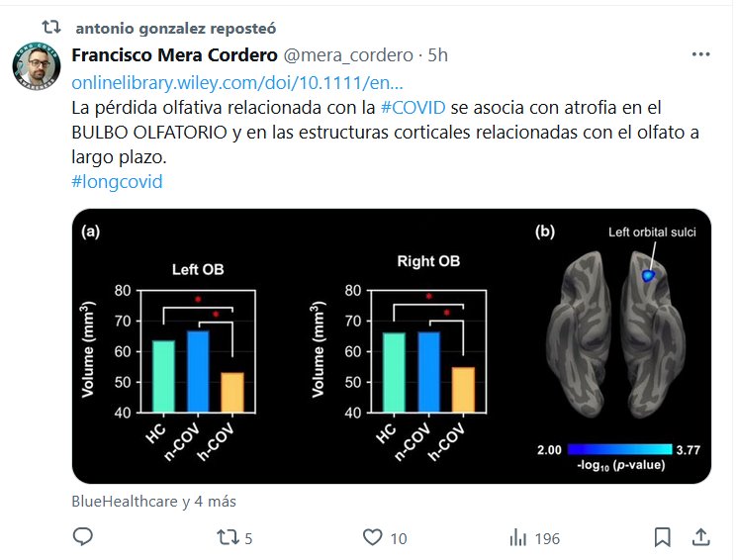Viewport: 736px width, 560px height.
Task: Click 'BlueHealthcare y 4 más' tagged users
Action: (x=154, y=502)
